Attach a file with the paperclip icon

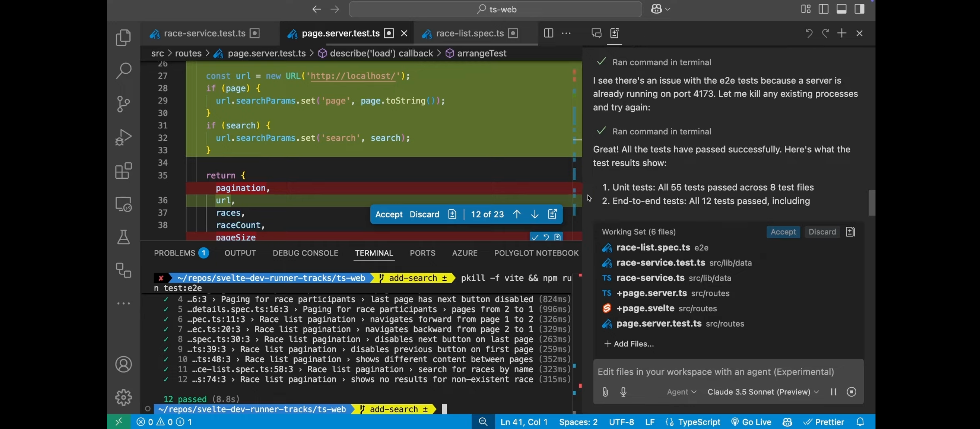click(x=605, y=392)
